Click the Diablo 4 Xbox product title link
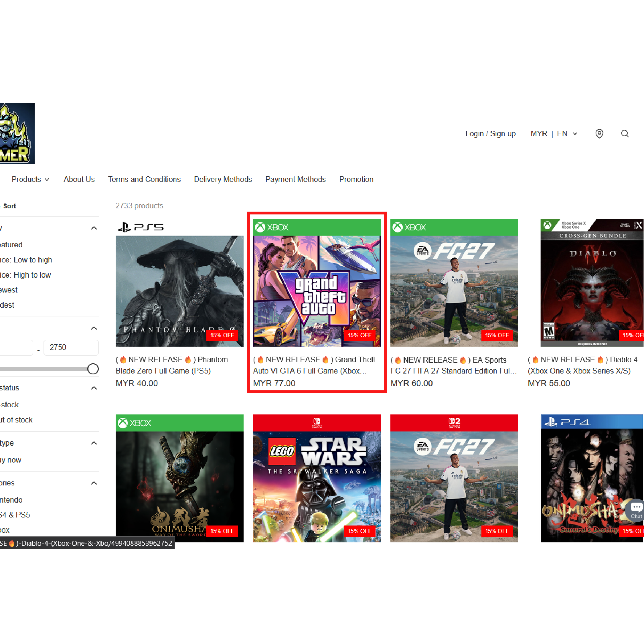Screen dimensions: 644x644 coord(583,365)
